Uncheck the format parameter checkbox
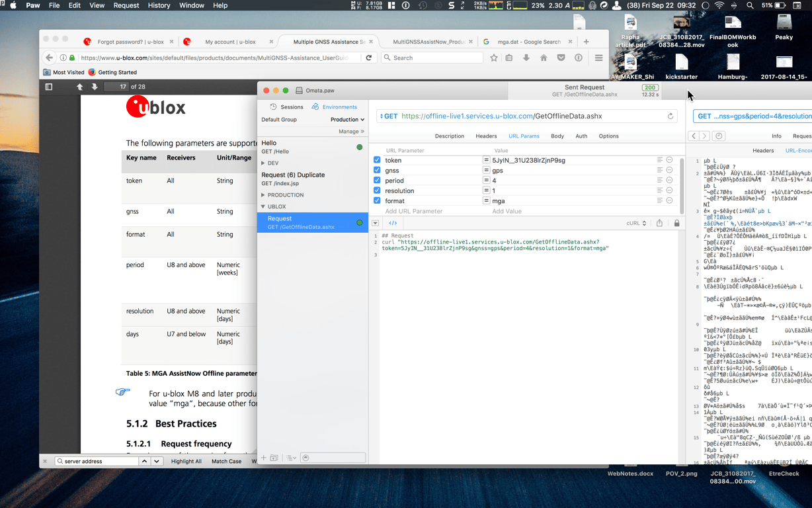The image size is (812, 508). (x=377, y=201)
